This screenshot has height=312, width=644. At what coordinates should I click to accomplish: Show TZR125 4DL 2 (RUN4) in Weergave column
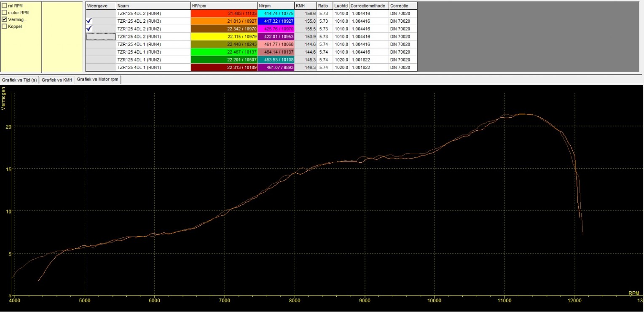coord(101,13)
